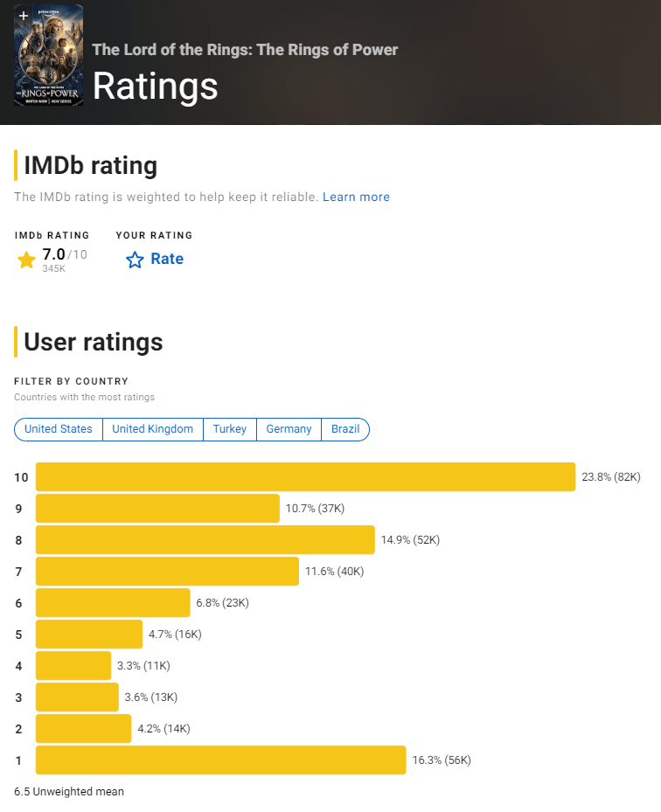
Task: Select the 9-star rating bar
Action: click(157, 509)
